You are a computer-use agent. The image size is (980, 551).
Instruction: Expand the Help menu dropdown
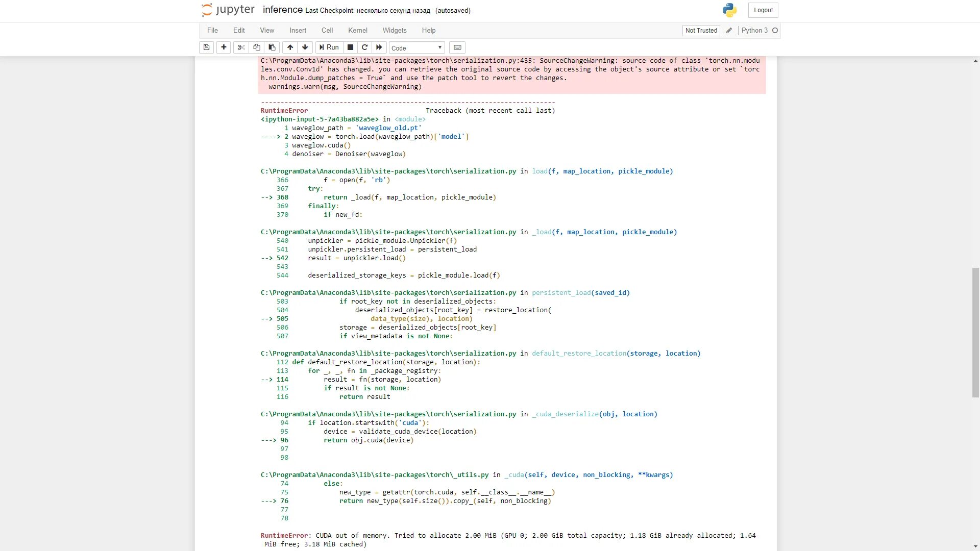pyautogui.click(x=428, y=30)
